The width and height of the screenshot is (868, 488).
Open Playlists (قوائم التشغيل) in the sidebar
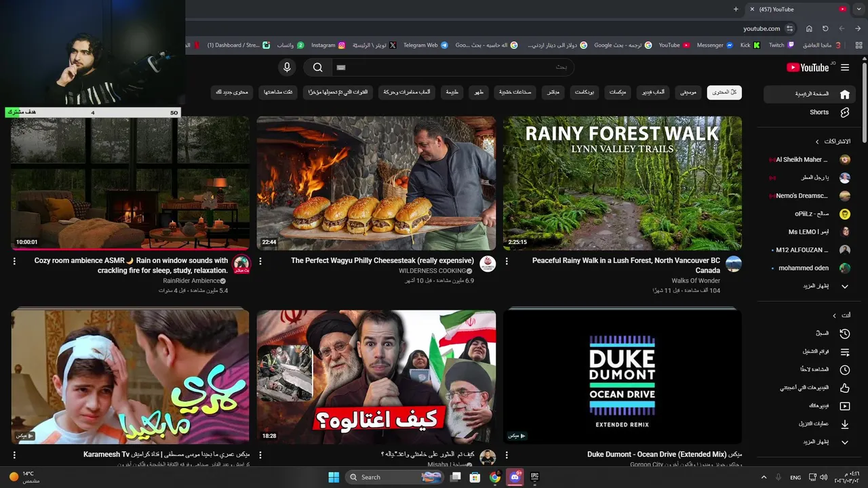(x=810, y=352)
